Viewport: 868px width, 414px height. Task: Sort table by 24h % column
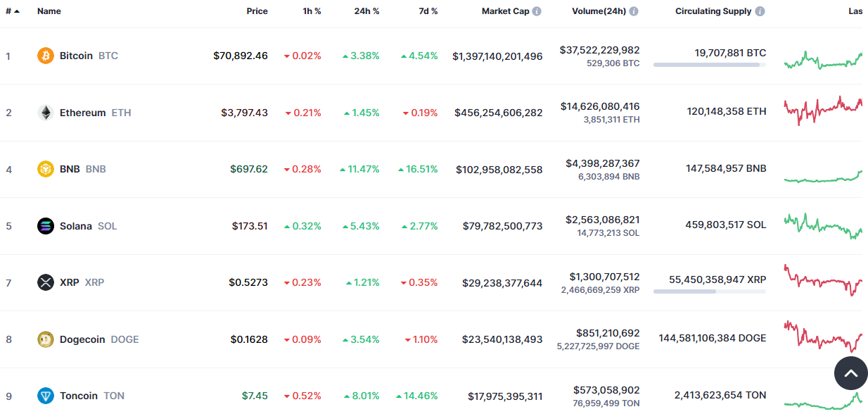pyautogui.click(x=366, y=11)
